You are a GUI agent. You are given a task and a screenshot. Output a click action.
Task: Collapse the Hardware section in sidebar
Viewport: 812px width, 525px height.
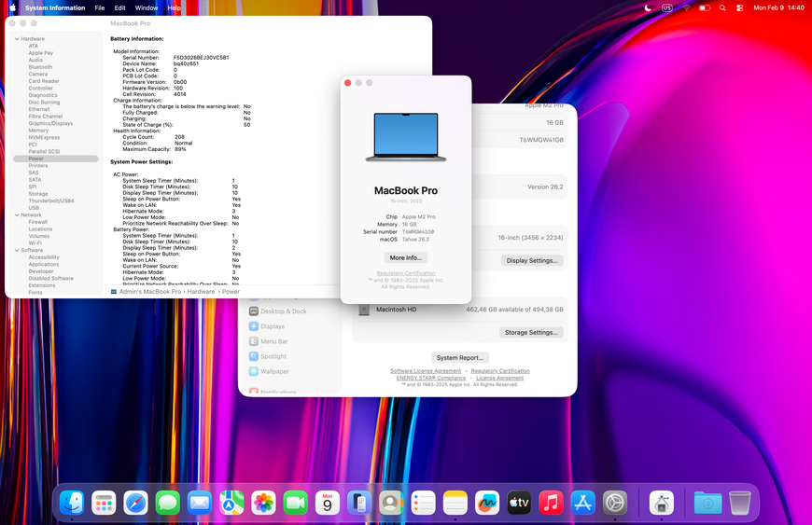click(x=17, y=39)
